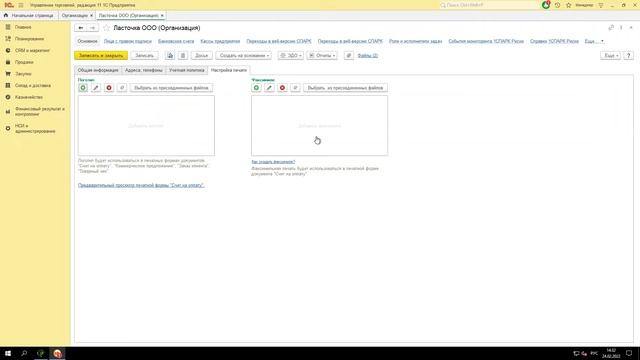Click the list icon button left of Досье
Screen dimensions: 640x360
point(183,56)
